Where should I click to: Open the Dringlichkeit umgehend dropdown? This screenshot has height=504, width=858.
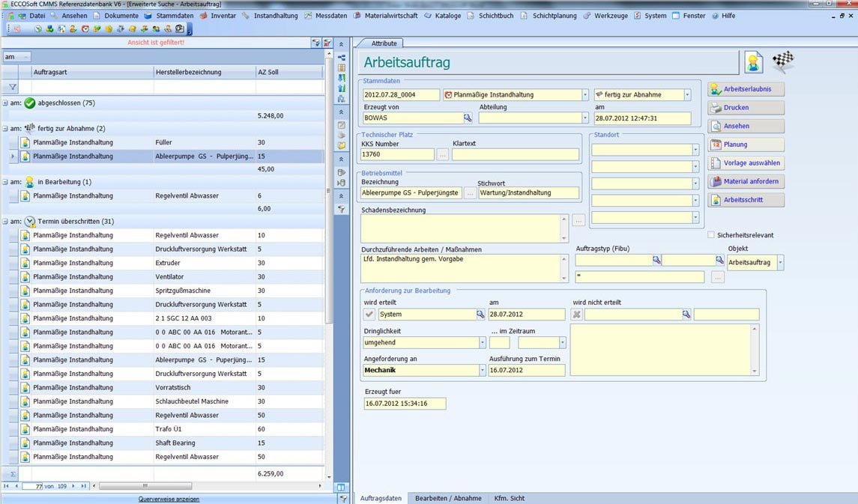[482, 343]
